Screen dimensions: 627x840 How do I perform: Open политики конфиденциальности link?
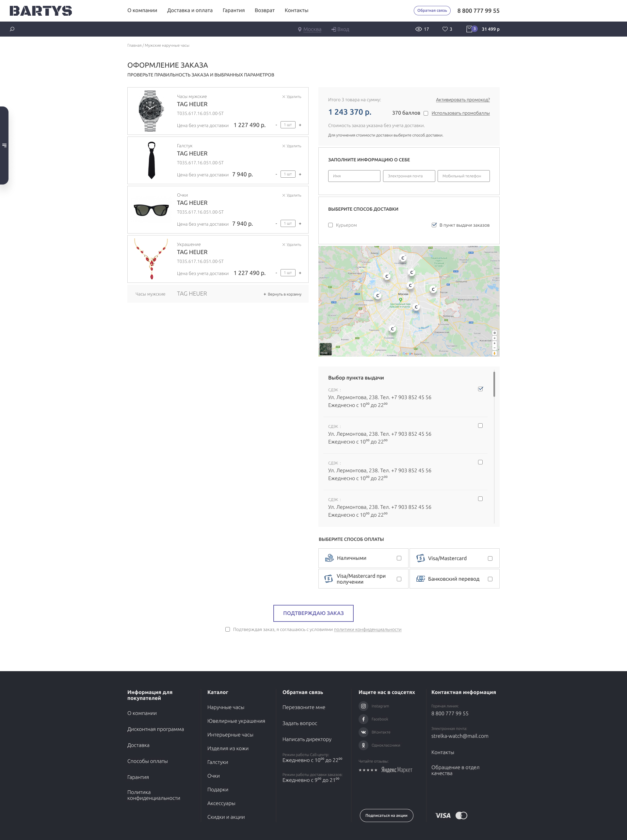[x=367, y=629]
